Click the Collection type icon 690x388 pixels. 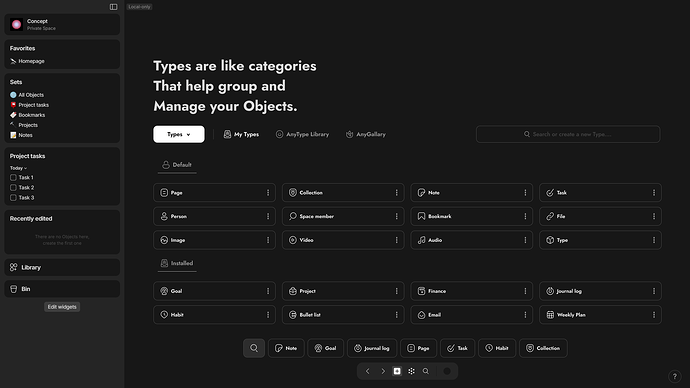click(x=293, y=193)
